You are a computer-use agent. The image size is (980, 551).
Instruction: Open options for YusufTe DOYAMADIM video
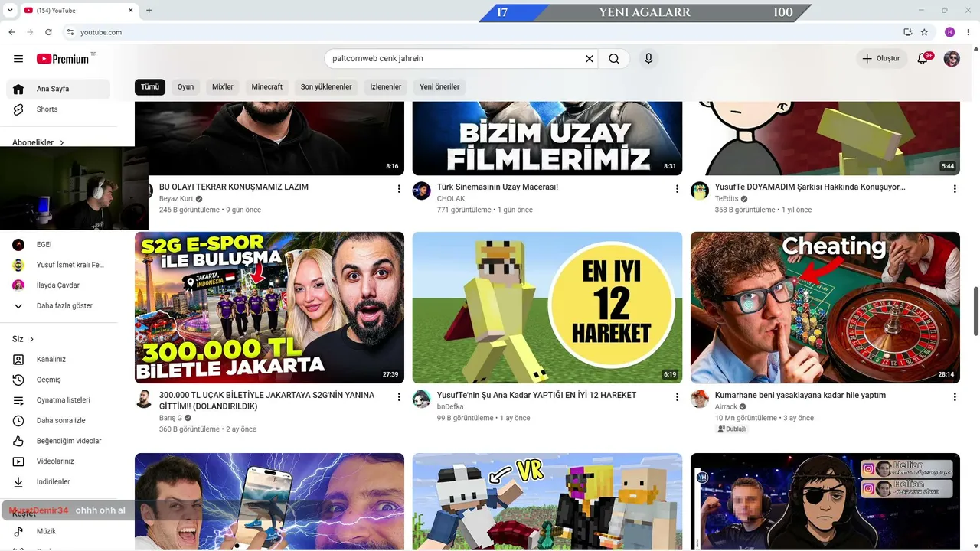[955, 188]
